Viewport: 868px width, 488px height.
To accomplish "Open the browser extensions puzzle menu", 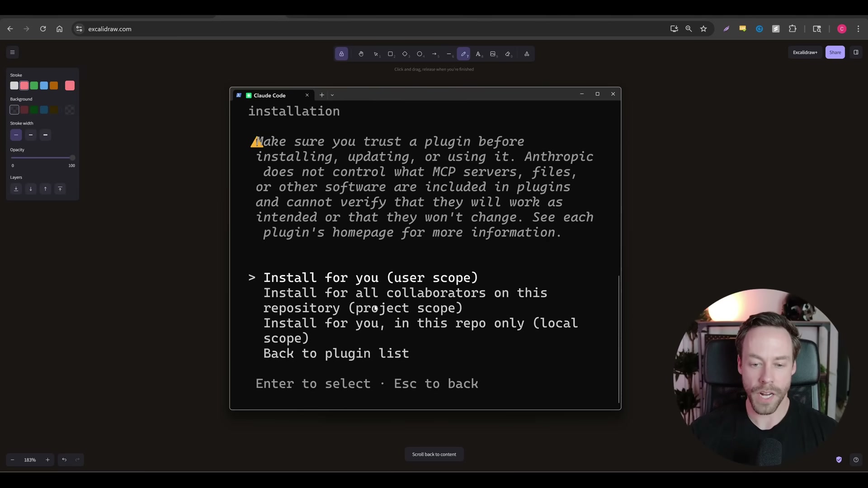I will coord(793,29).
